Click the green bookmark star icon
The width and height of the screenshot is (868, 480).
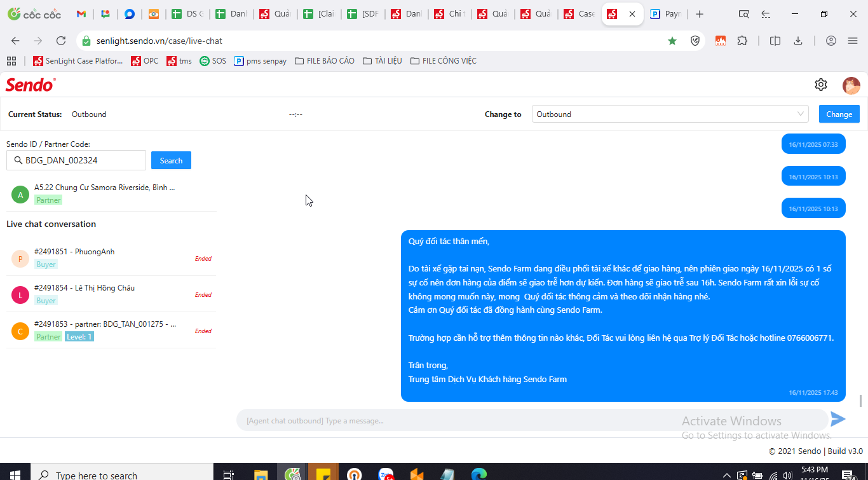672,41
